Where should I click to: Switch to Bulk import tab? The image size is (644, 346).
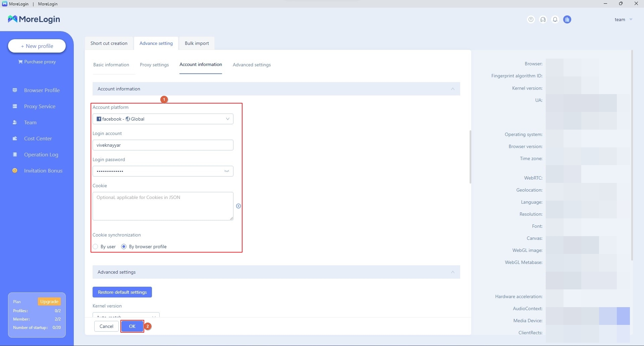(197, 43)
